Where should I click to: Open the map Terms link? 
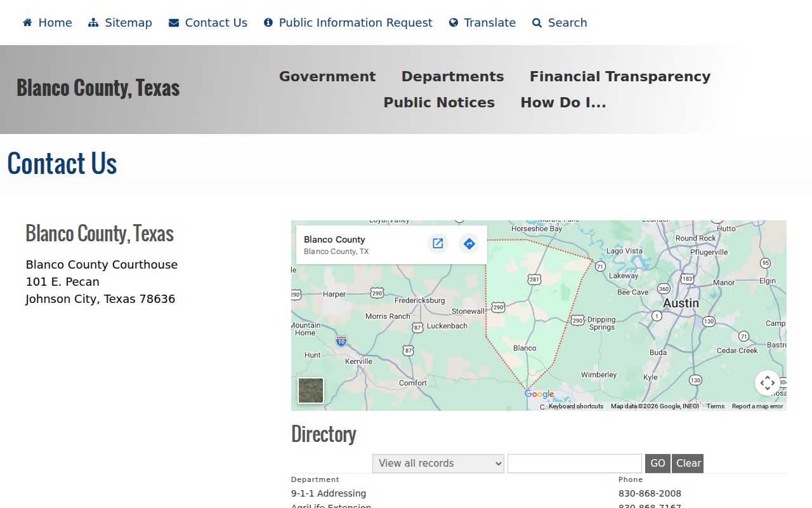click(x=716, y=406)
